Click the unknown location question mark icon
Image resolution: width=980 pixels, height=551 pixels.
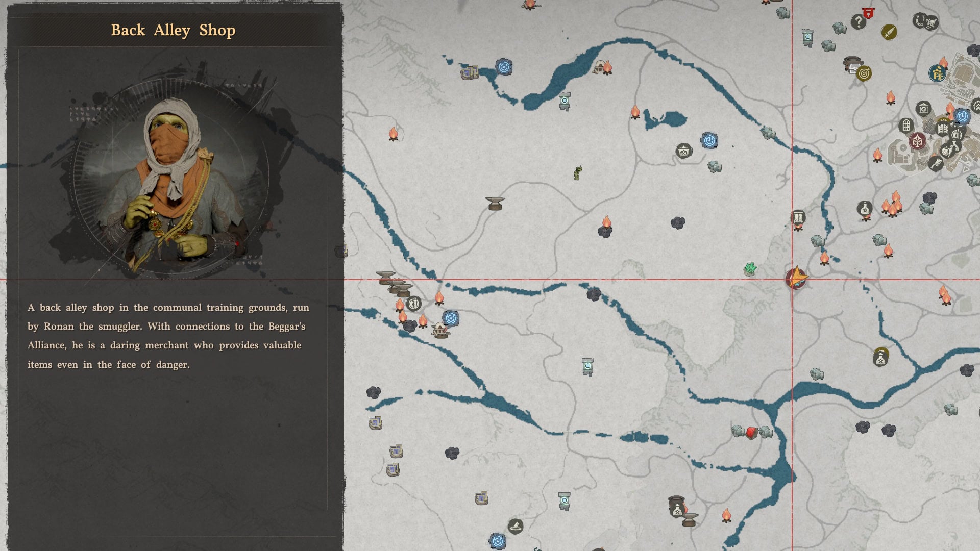coord(859,22)
